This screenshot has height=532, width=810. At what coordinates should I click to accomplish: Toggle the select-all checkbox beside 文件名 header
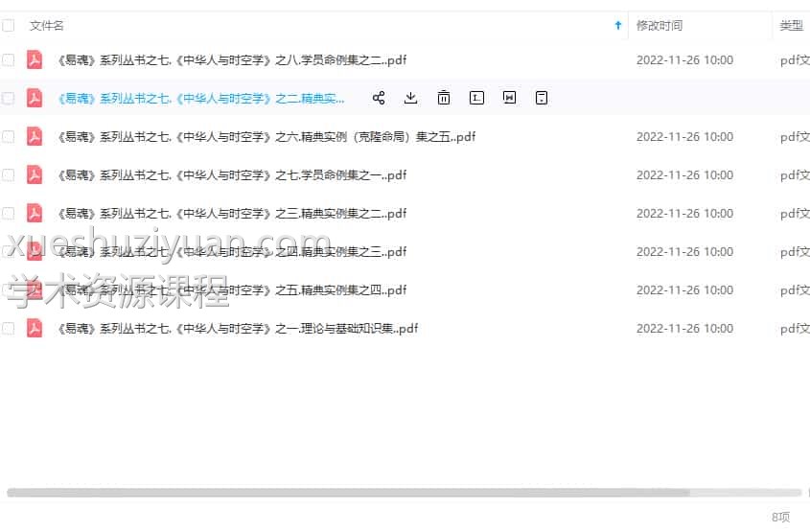pos(9,26)
